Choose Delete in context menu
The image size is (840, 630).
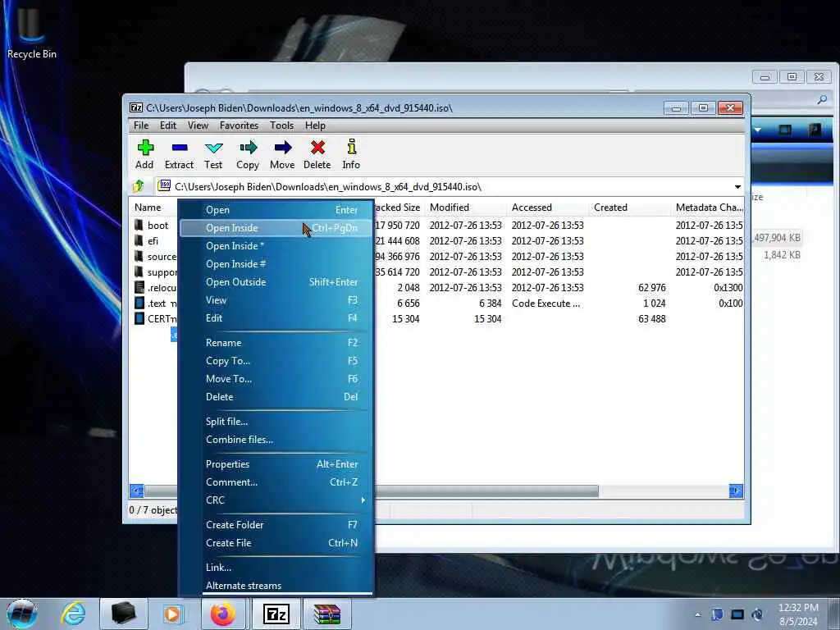point(276,397)
